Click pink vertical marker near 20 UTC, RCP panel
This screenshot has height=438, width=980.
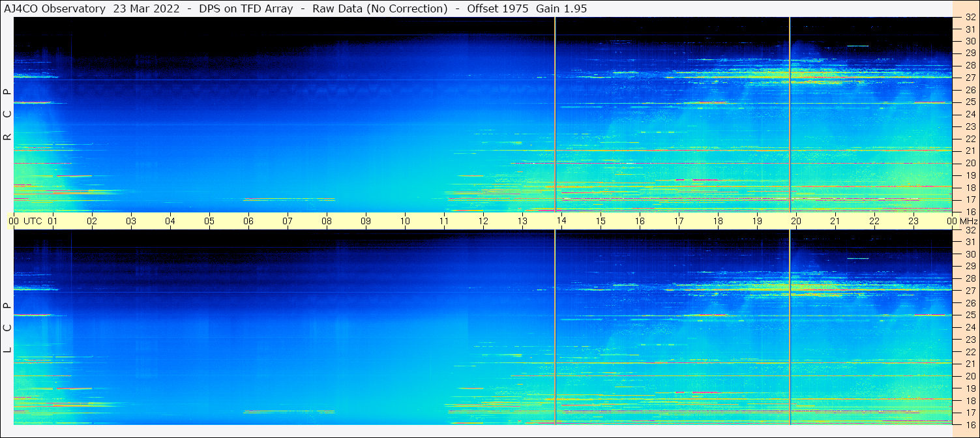click(790, 115)
